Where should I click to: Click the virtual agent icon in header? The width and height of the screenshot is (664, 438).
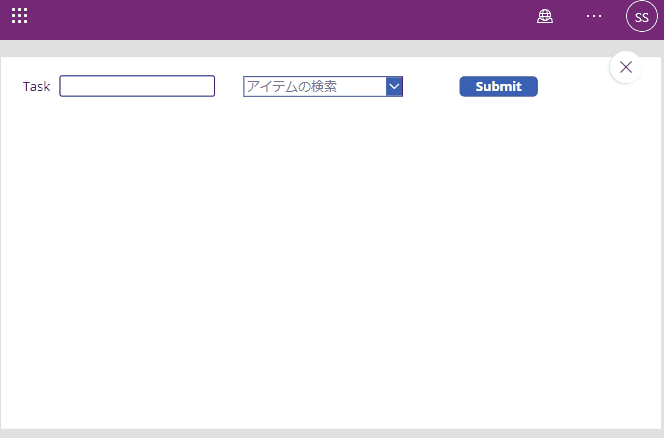click(x=545, y=16)
